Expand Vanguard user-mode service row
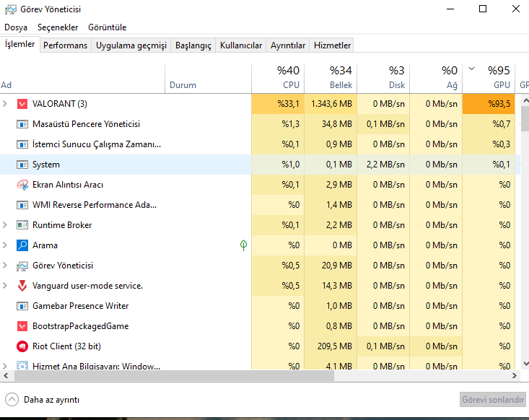The width and height of the screenshot is (529, 420). [5, 286]
